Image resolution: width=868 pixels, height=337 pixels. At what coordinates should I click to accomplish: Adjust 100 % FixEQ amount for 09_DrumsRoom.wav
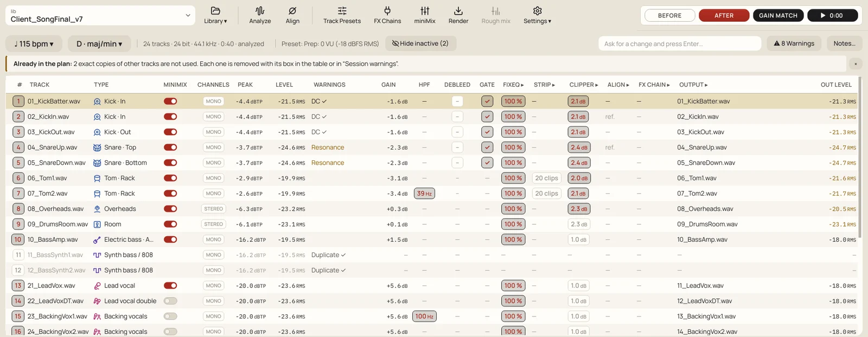click(x=513, y=224)
